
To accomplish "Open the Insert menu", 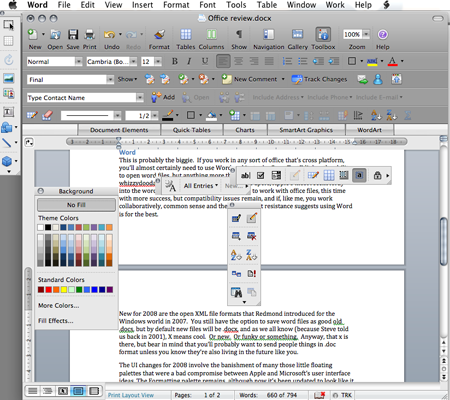I will click(142, 5).
